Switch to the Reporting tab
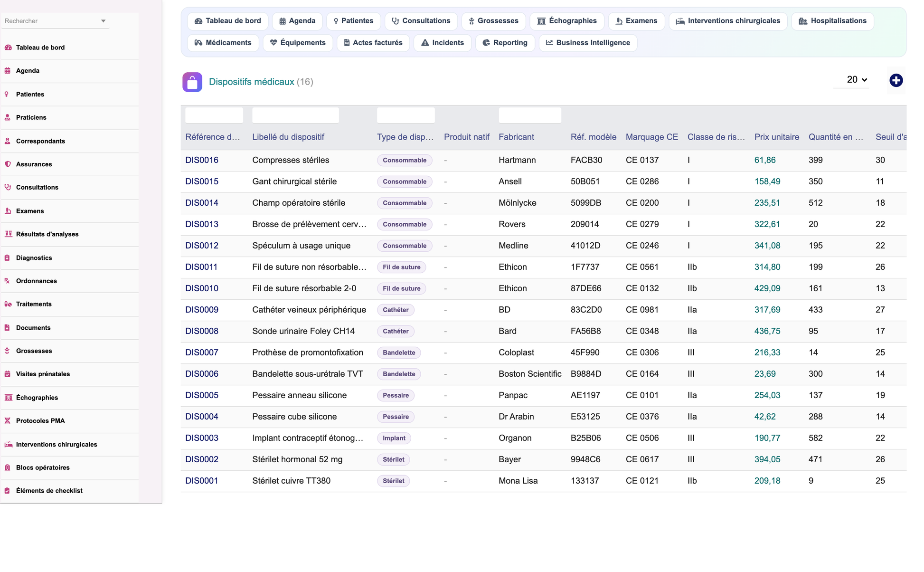924x572 pixels. (x=505, y=43)
